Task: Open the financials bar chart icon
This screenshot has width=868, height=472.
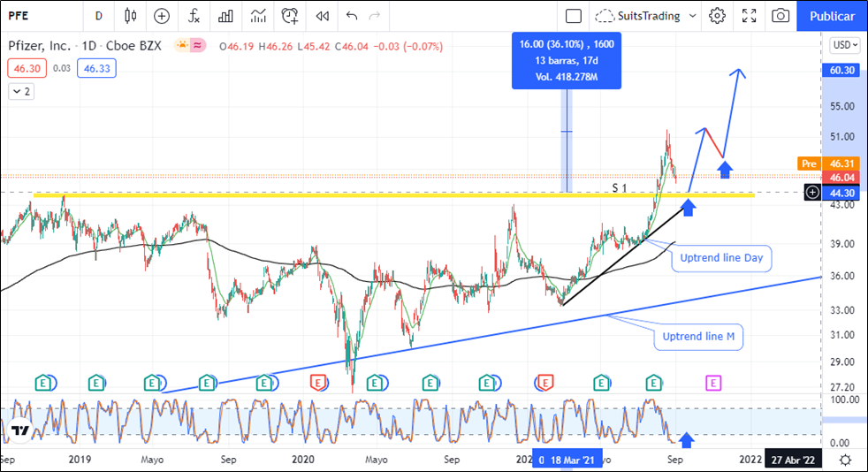Action: click(226, 15)
